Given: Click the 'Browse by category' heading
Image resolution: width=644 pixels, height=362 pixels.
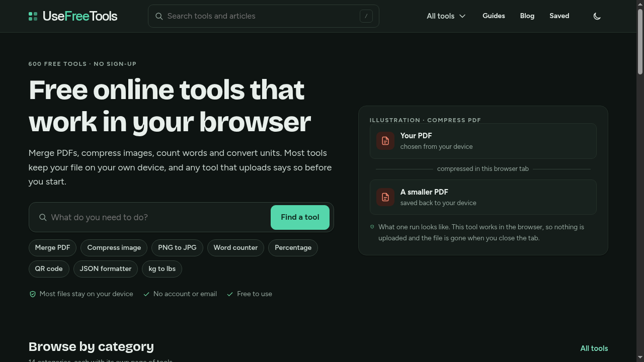Looking at the screenshot, I should pos(91,346).
